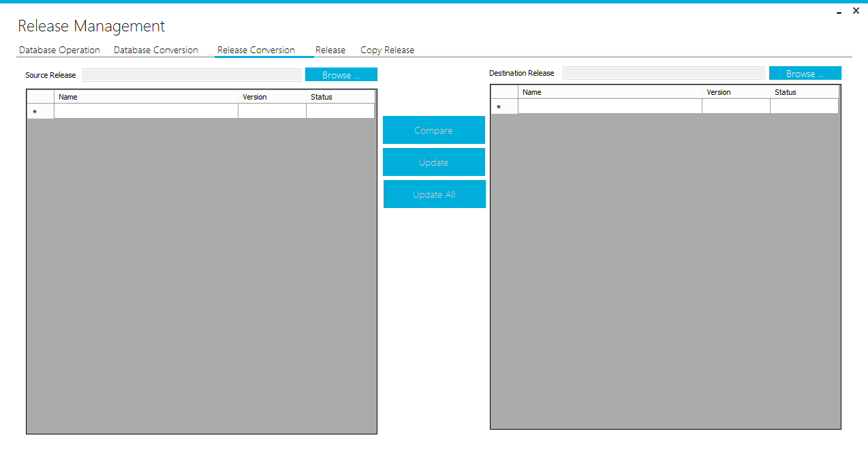Click source grid Version column header
This screenshot has height=459, width=868.
click(x=272, y=97)
